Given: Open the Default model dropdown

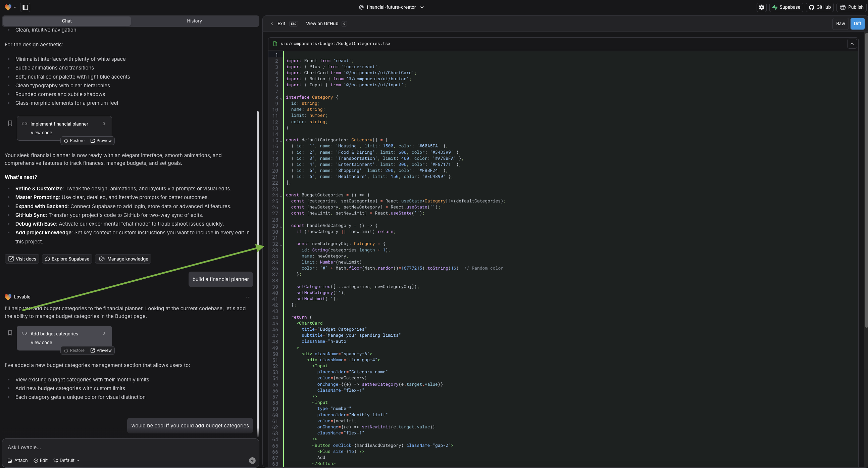Looking at the screenshot, I should [66, 460].
